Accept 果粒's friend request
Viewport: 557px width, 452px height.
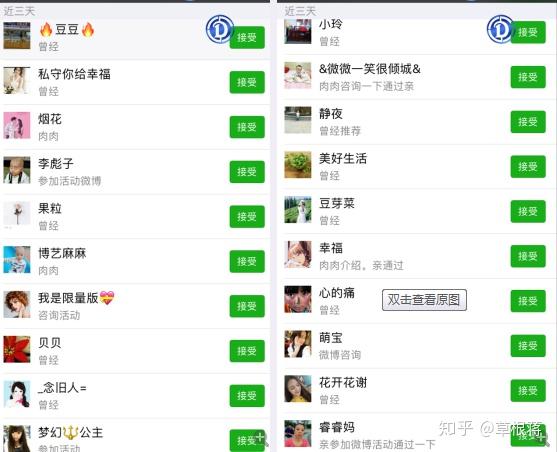247,216
